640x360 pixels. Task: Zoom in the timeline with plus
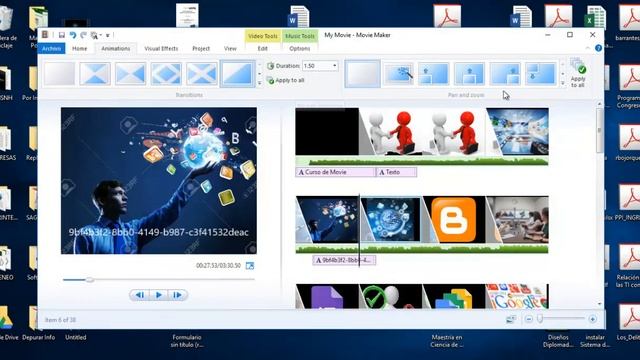pos(593,319)
